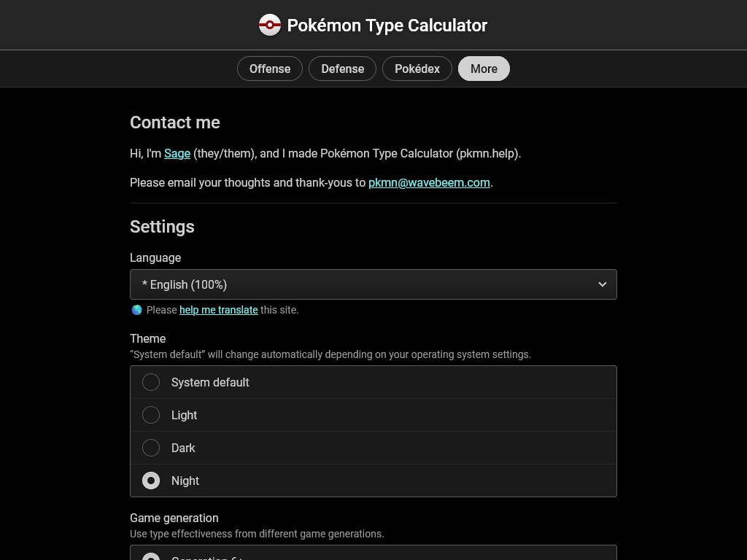
Task: Open the Defense tab
Action: coord(343,69)
